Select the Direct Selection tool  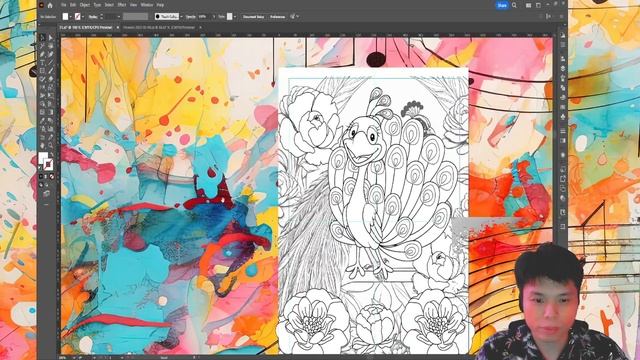click(x=51, y=37)
